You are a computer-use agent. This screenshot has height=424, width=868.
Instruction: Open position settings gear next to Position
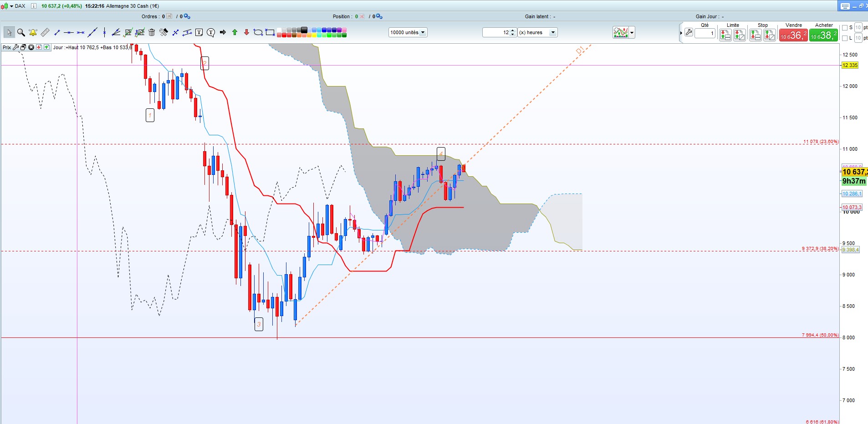click(379, 16)
